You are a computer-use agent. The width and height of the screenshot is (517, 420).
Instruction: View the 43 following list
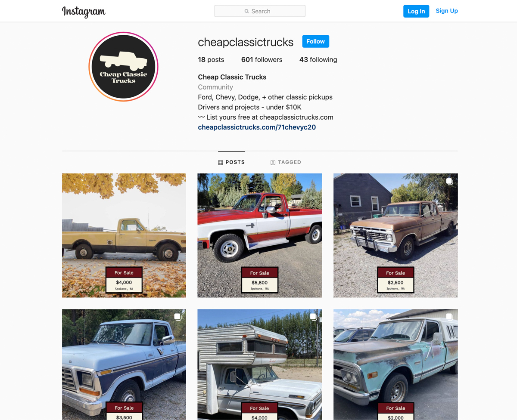[x=318, y=60]
